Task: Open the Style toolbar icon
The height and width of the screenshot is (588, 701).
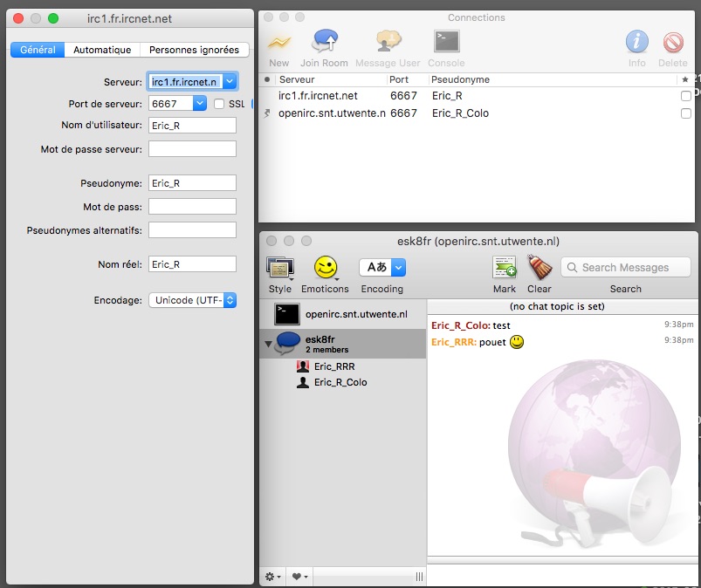Action: pyautogui.click(x=280, y=268)
